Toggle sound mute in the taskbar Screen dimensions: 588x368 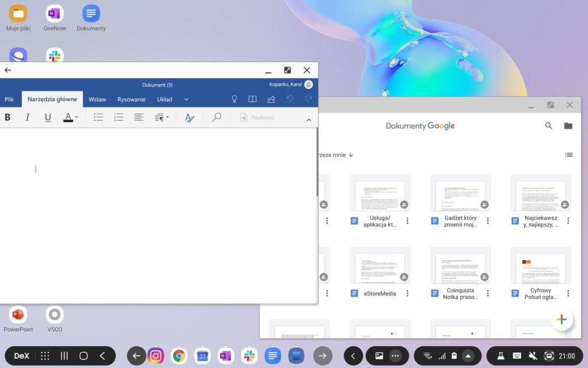[532, 356]
